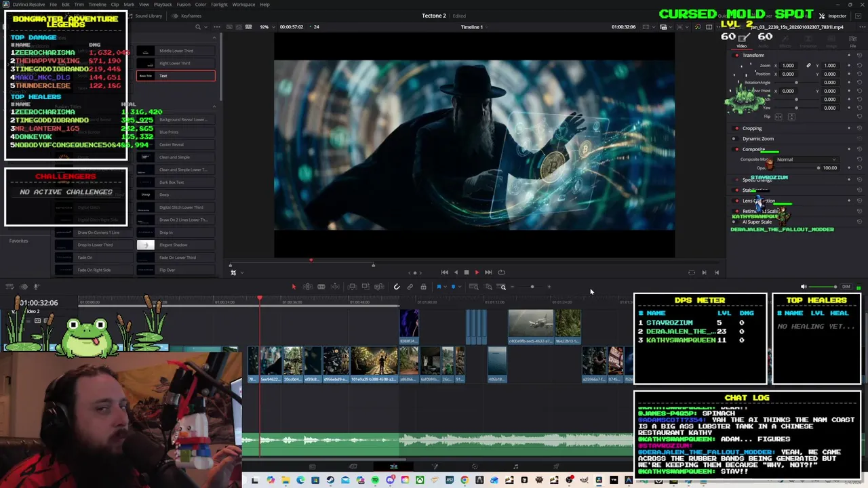Open the Fusion menu
Screen dimensions: 868x488
[184, 5]
